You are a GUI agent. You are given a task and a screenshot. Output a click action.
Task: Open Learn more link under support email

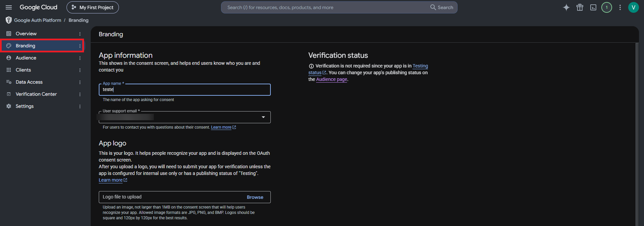click(223, 127)
